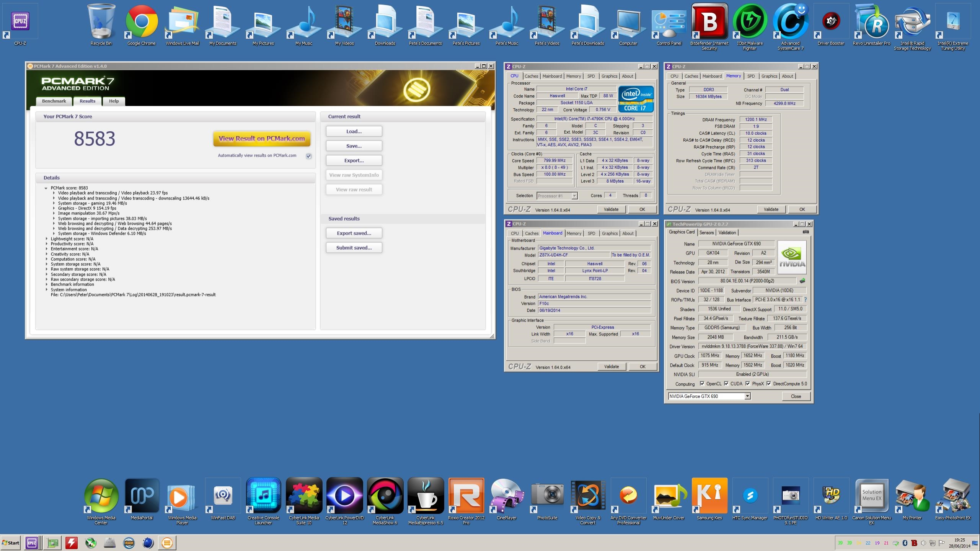Click the Export... button in Current result
This screenshot has width=980, height=551.
[354, 160]
